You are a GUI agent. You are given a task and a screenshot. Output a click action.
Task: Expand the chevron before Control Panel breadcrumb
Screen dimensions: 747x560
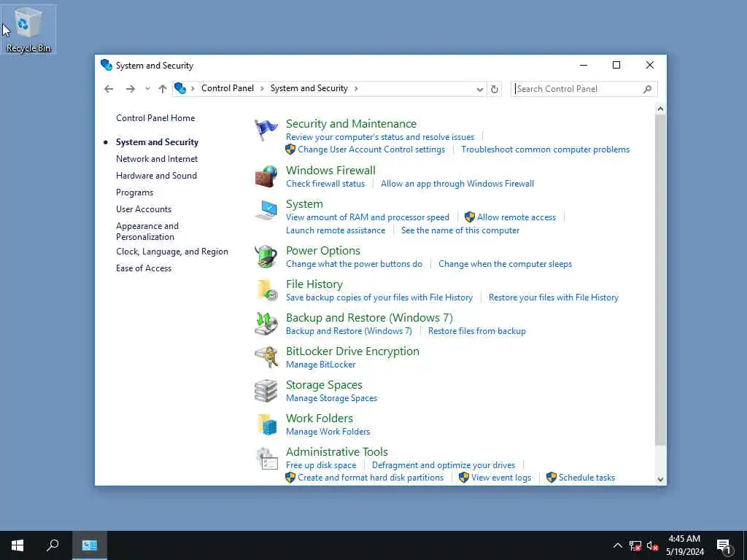193,88
